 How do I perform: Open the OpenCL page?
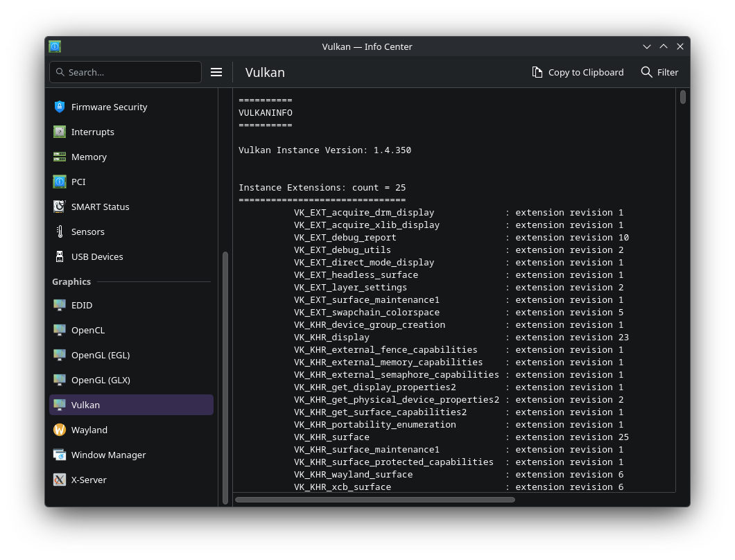(x=131, y=330)
